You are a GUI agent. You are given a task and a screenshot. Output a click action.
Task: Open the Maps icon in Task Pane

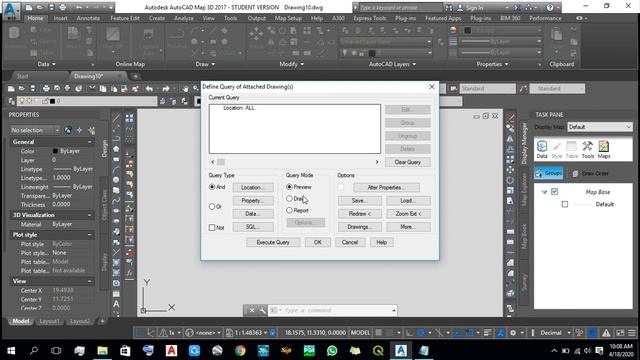[604, 149]
